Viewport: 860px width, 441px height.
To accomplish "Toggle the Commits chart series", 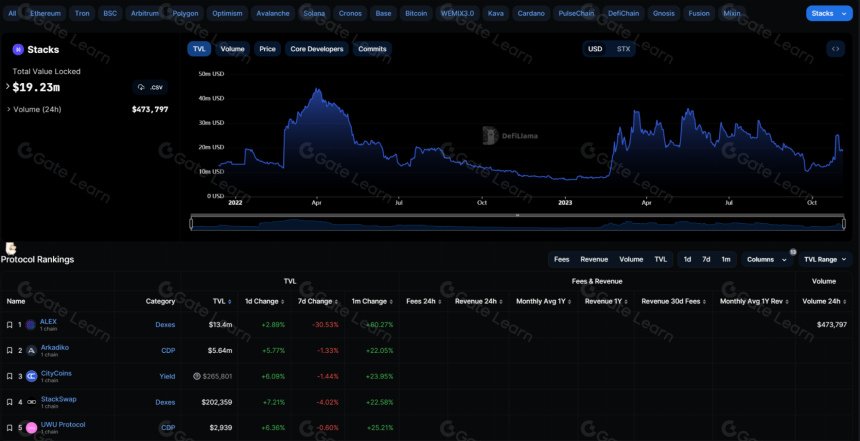I will pyautogui.click(x=372, y=49).
